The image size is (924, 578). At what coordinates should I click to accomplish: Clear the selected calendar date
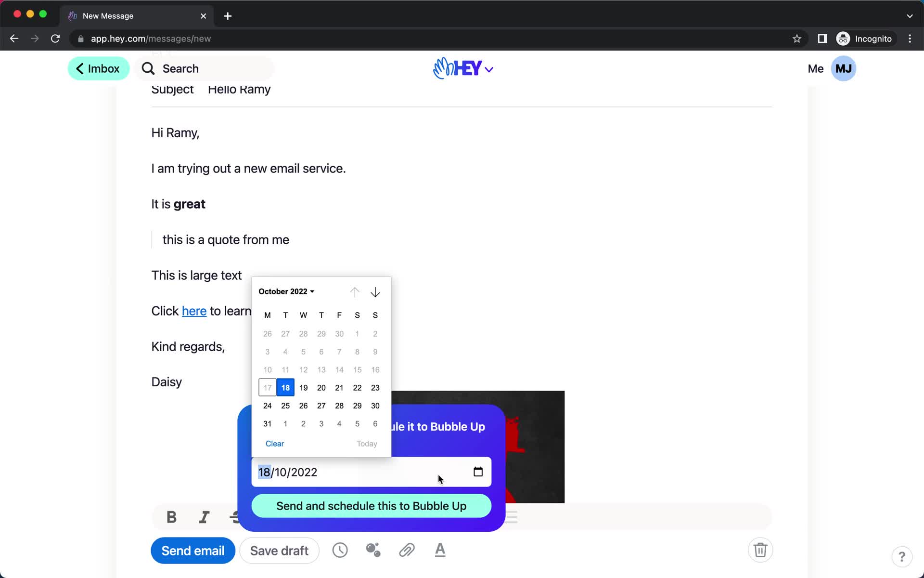(275, 443)
